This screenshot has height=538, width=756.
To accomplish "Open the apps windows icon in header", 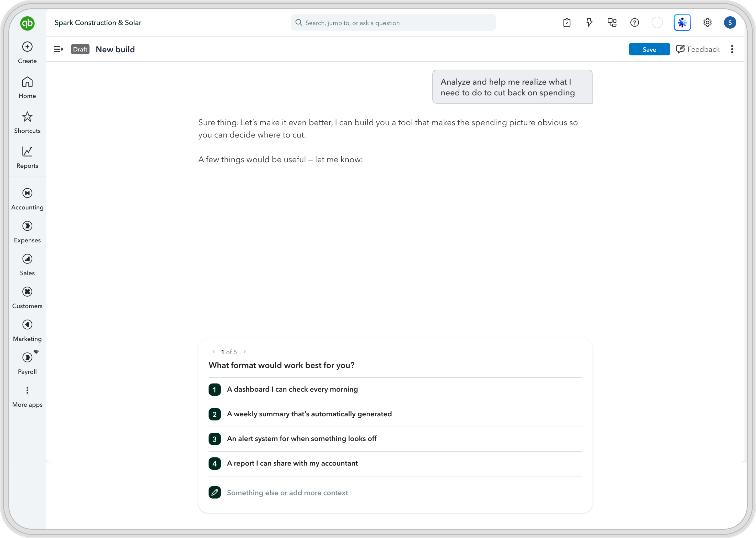I will (x=612, y=23).
